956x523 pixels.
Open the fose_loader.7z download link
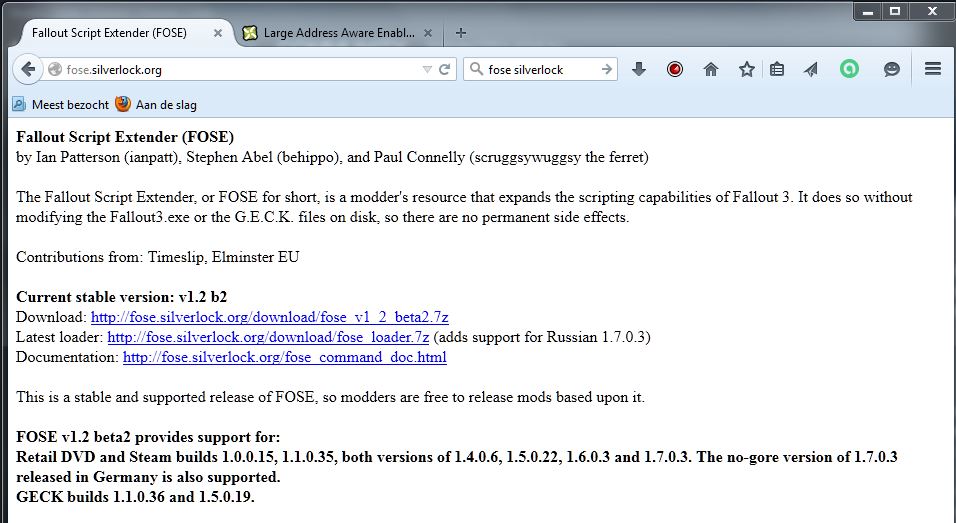point(268,337)
